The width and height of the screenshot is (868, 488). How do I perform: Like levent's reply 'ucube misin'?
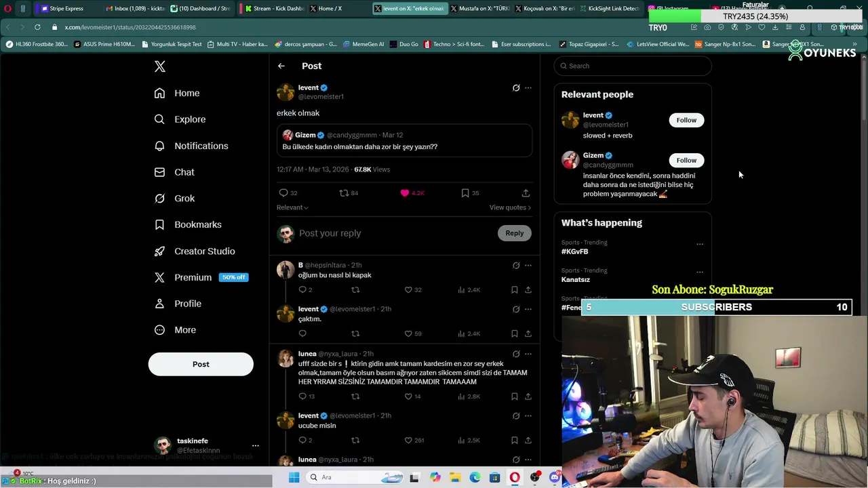tap(414, 441)
